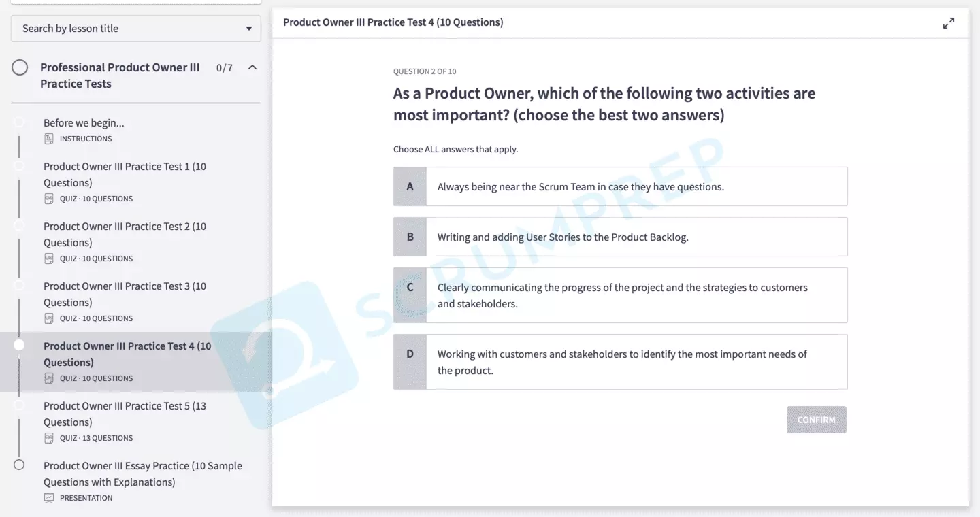
Task: Select answer C about communicating progress
Action: (x=620, y=295)
